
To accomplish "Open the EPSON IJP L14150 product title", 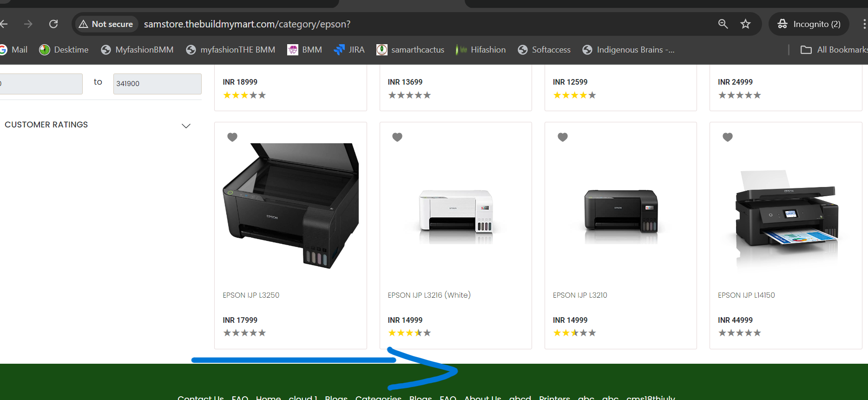I will (746, 295).
